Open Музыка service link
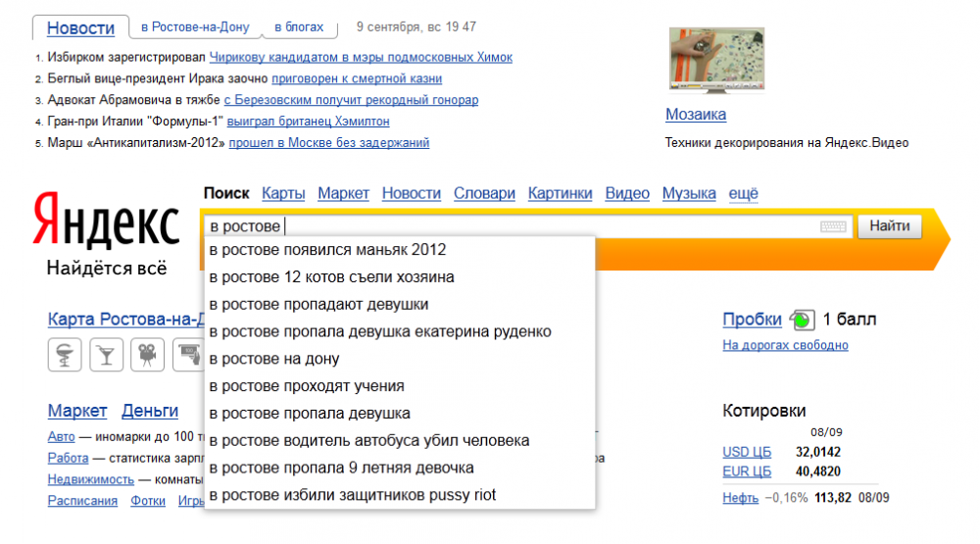This screenshot has height=544, width=980. pos(689,193)
